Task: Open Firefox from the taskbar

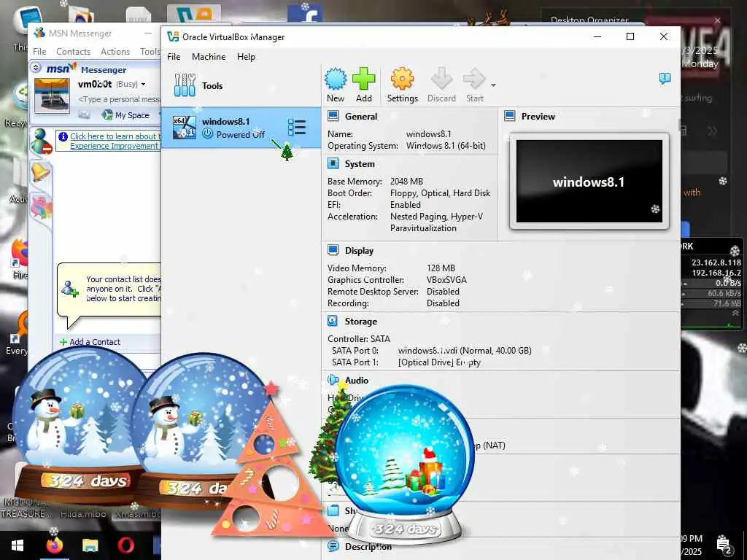Action: [54, 545]
